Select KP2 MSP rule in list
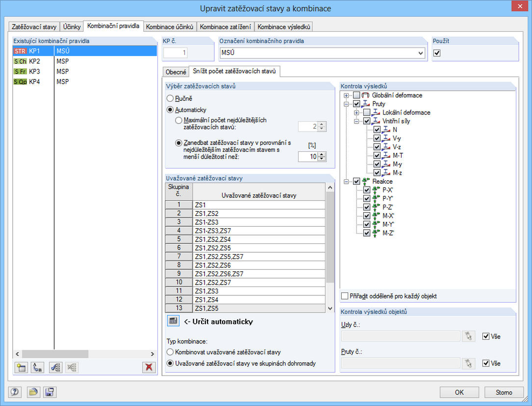Screen dimensions: 532x406 (85, 61)
